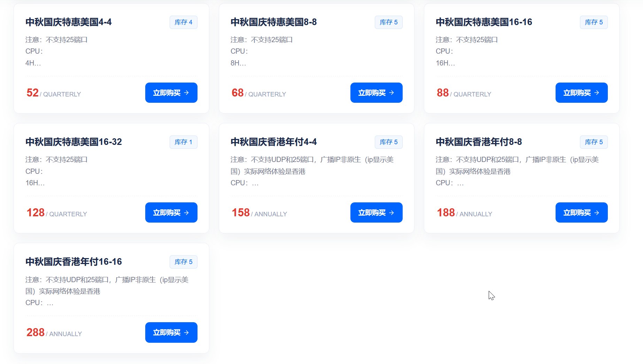Click the price 158 / ANNUALLY
643x364 pixels.
coord(259,212)
